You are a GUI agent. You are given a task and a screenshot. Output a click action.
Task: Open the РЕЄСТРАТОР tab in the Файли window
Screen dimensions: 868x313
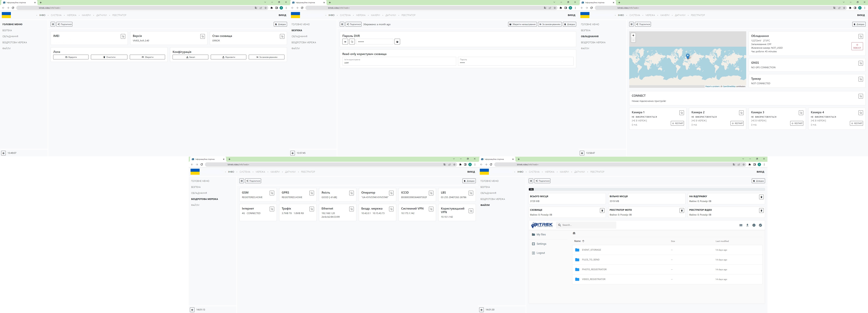597,172
